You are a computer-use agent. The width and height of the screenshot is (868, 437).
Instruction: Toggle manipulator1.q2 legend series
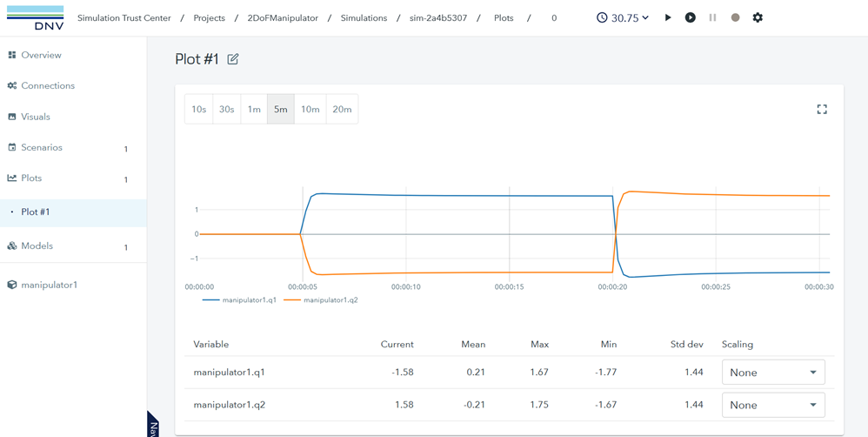point(322,300)
